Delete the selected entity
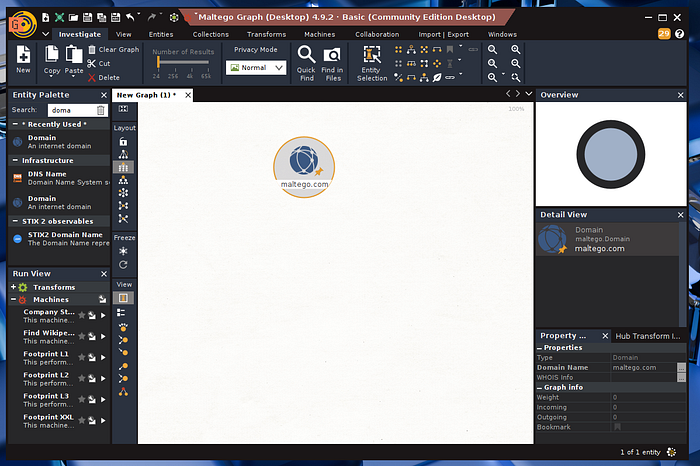This screenshot has width=700, height=466. [x=104, y=78]
